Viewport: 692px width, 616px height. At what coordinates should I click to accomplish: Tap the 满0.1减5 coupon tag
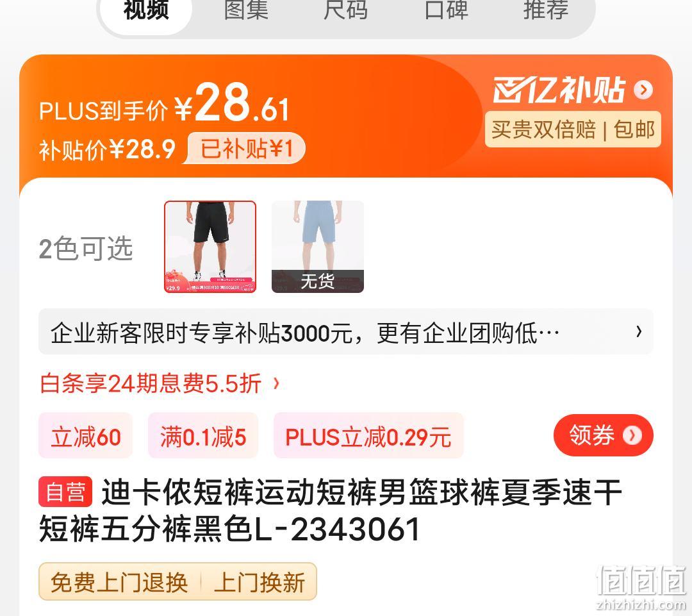tap(203, 436)
